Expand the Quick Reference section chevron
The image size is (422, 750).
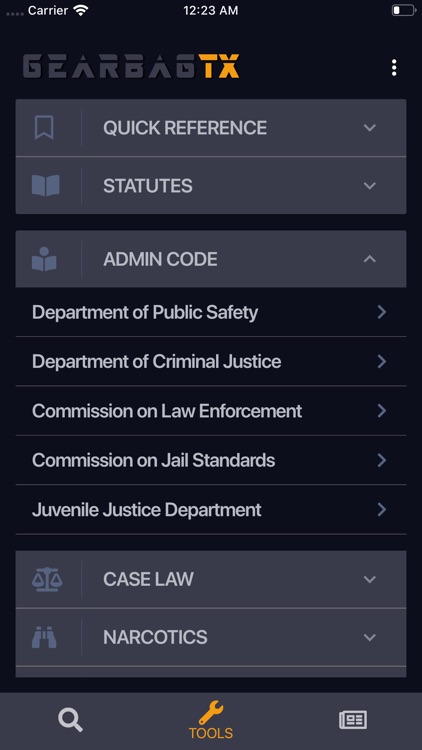coord(369,128)
